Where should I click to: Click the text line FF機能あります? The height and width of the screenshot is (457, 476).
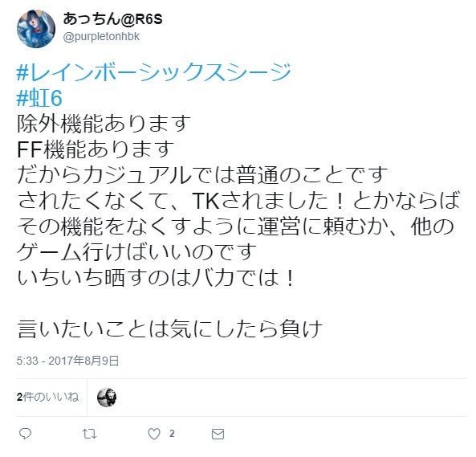(x=96, y=149)
